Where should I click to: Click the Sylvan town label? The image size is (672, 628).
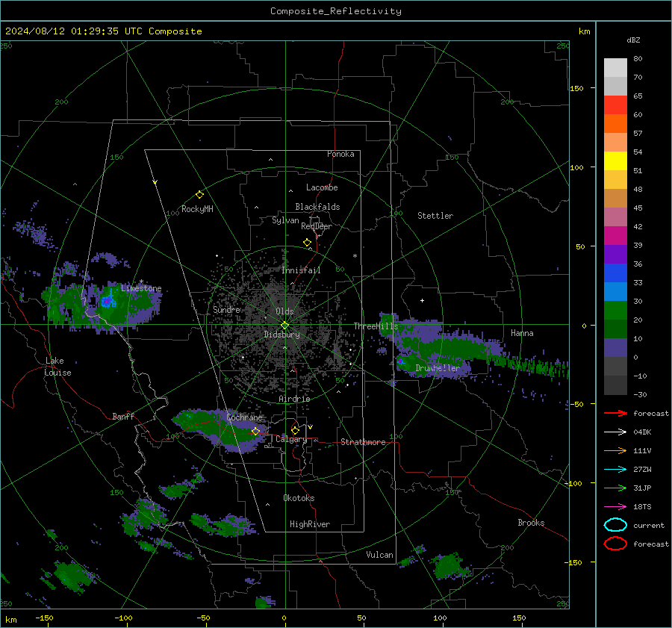click(285, 220)
